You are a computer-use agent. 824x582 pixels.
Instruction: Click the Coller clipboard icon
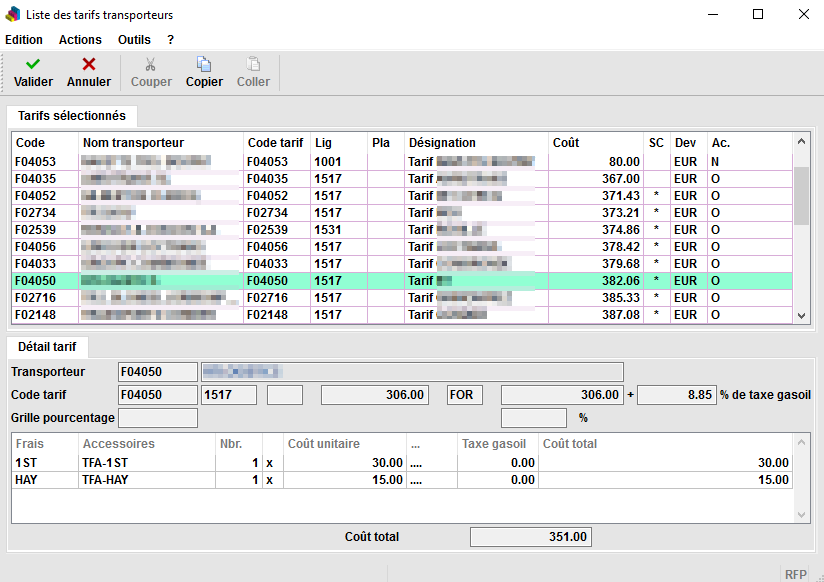253,64
